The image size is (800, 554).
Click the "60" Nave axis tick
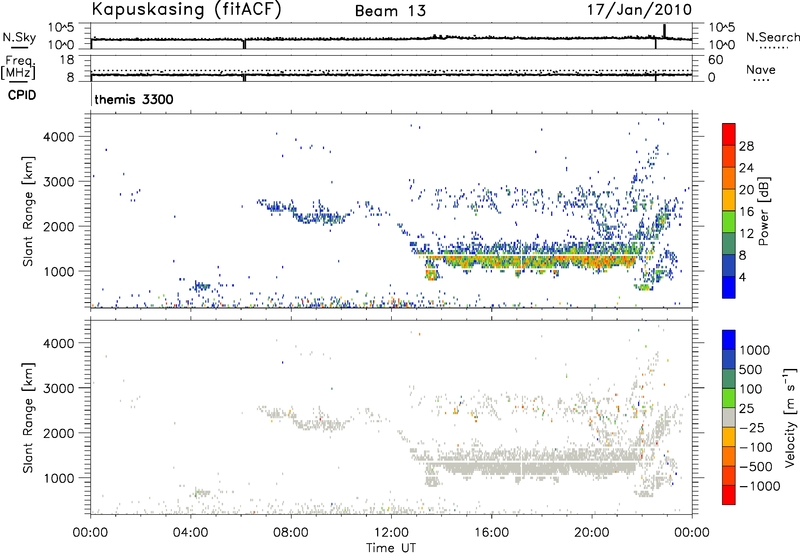tap(715, 60)
